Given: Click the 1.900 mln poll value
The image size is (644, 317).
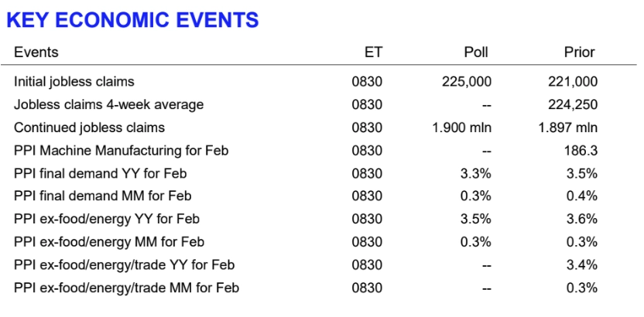Looking at the screenshot, I should click(x=462, y=128).
